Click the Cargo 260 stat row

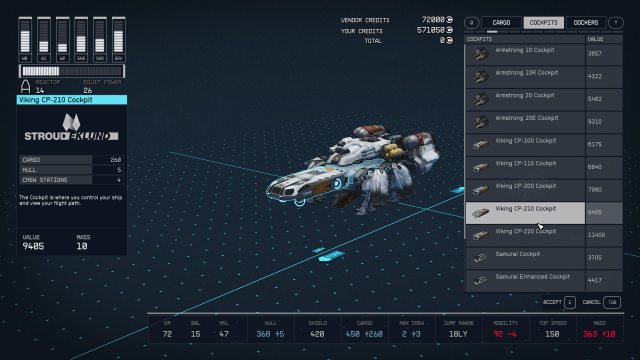71,160
